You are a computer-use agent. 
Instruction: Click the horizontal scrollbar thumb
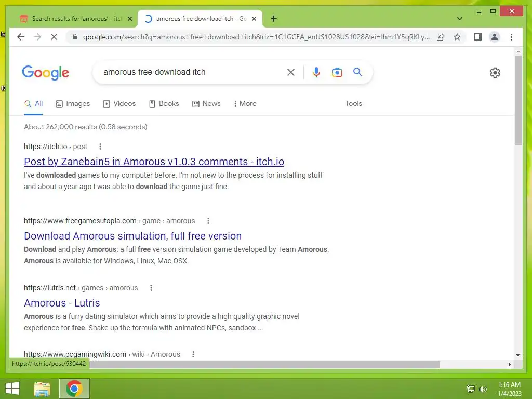point(264,364)
